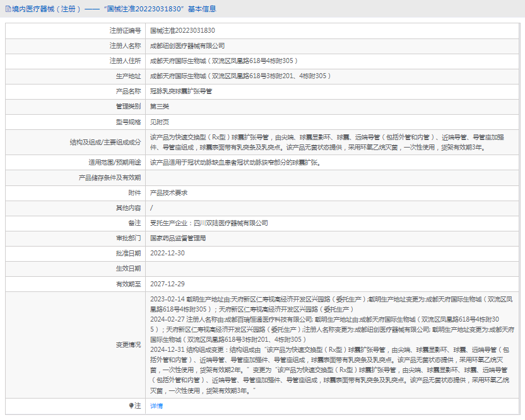Viewport: 525px width, 420px height.
Task: Select the intended use text about 冠状动脉
Action: [235, 163]
